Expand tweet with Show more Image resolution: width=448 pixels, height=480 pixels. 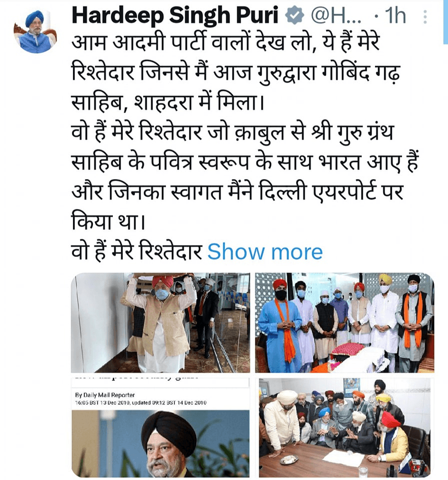pyautogui.click(x=265, y=252)
